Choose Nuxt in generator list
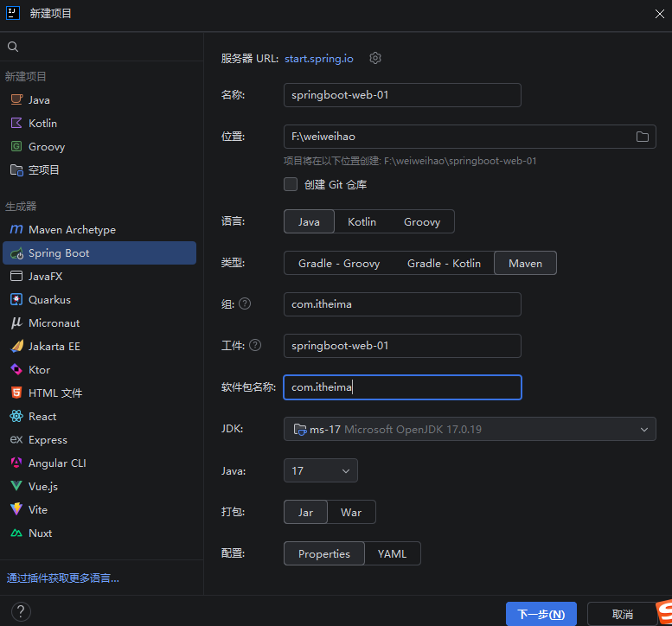The width and height of the screenshot is (672, 626). [99, 533]
